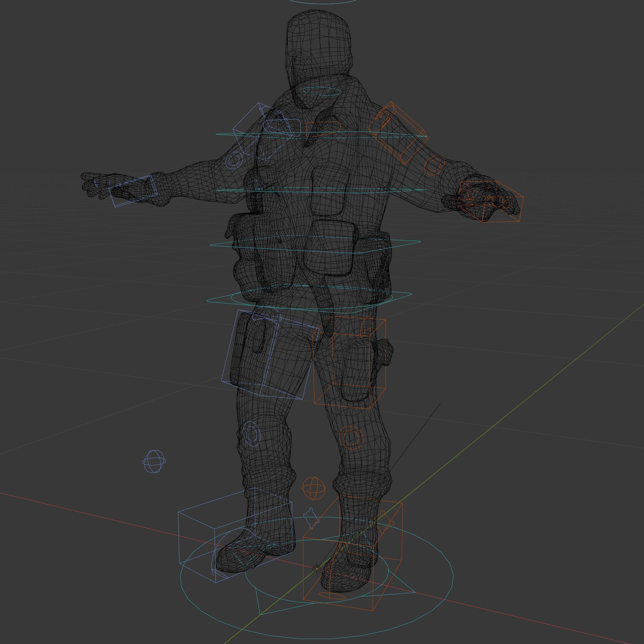Select the cyan chest ring at shoulder height
The width and height of the screenshot is (644, 644).
pyautogui.click(x=321, y=135)
